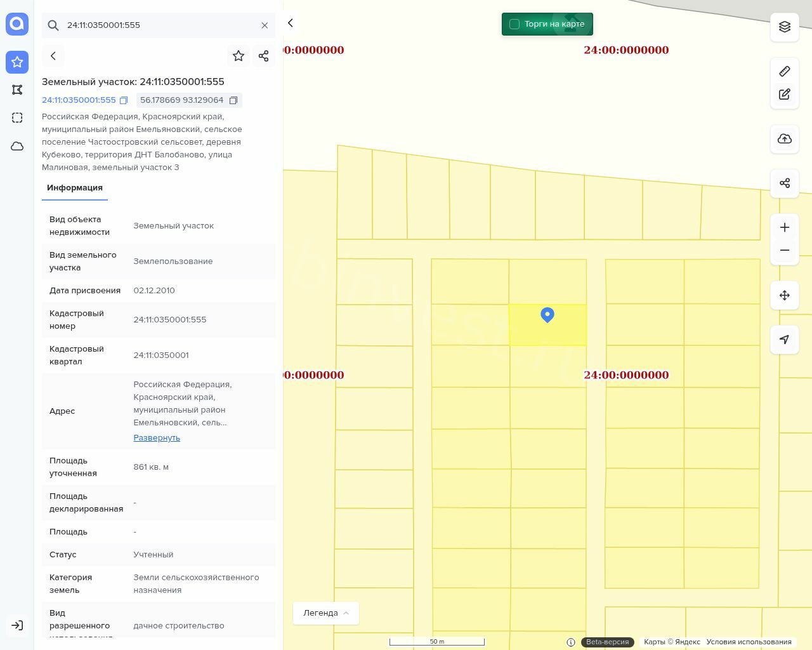Viewport: 812px width, 650px height.
Task: Click the login arrow icon at bottom left
Action: coord(17,625)
